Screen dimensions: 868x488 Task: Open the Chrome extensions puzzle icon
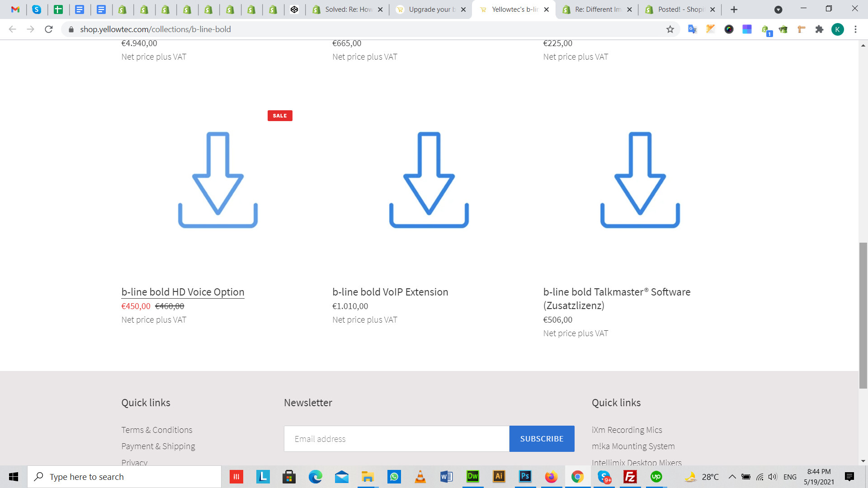tap(819, 29)
